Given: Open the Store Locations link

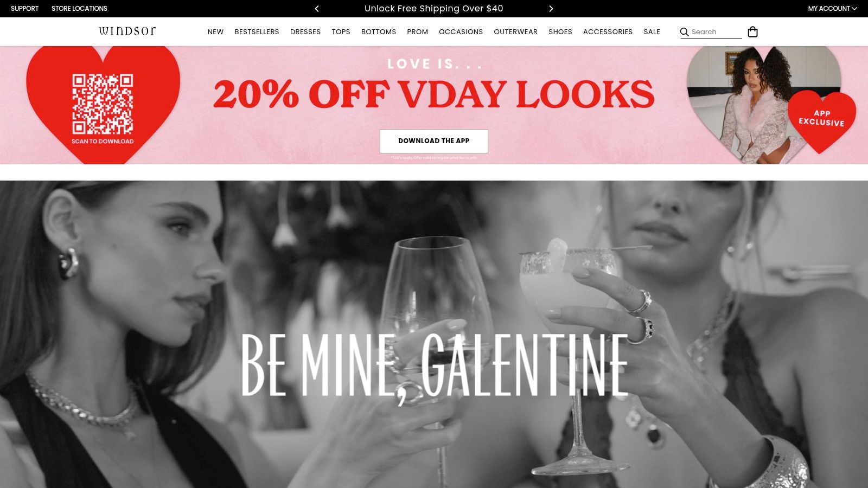Looking at the screenshot, I should (x=79, y=9).
